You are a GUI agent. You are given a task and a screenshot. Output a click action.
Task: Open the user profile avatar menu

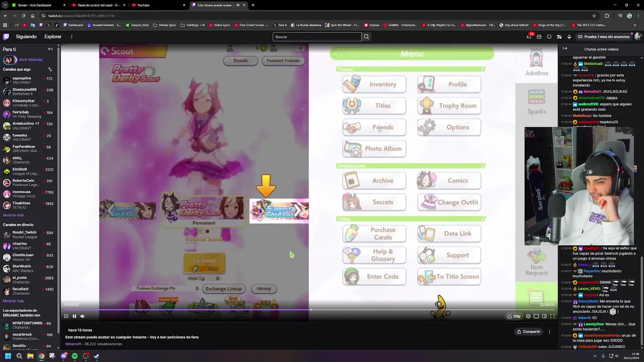click(637, 37)
